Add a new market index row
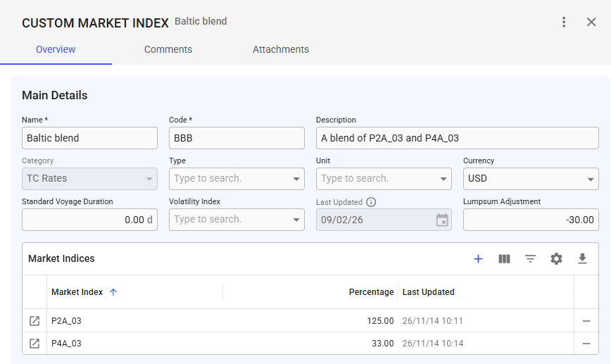The image size is (611, 364). coord(478,259)
